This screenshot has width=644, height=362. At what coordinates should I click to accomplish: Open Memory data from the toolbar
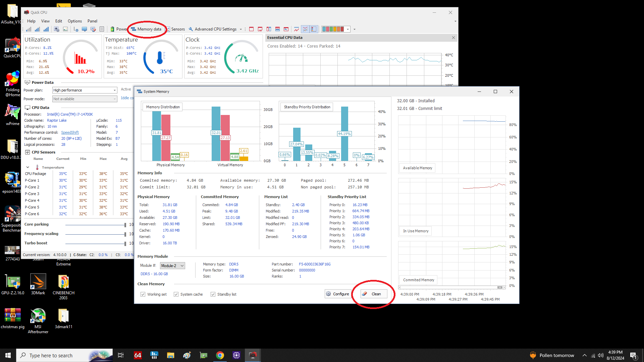click(x=146, y=29)
